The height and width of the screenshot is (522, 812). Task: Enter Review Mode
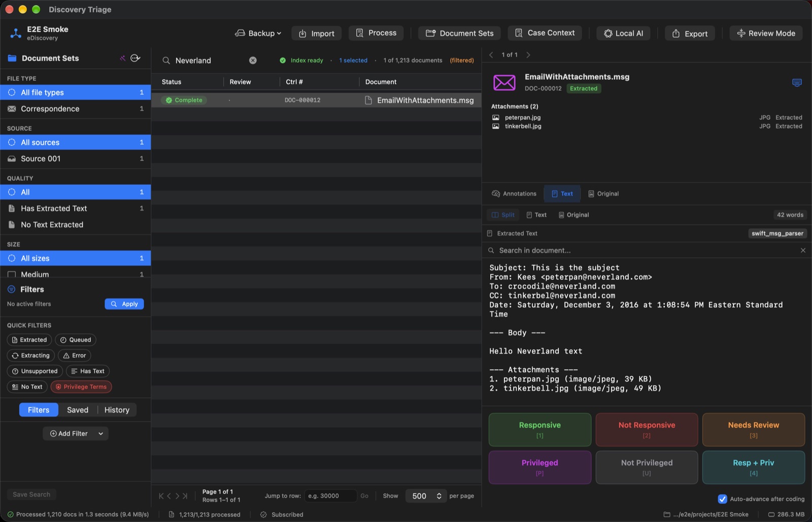coord(766,33)
